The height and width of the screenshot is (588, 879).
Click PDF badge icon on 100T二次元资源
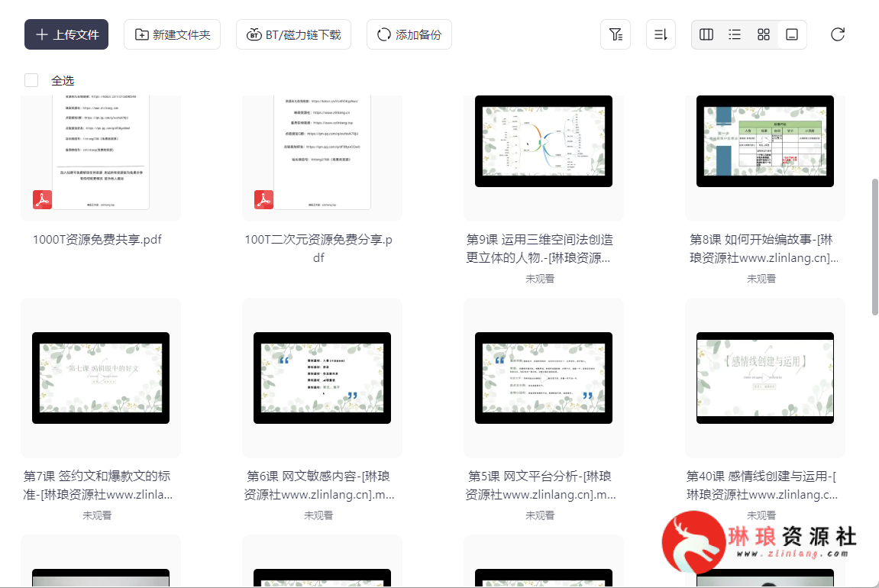coord(263,199)
